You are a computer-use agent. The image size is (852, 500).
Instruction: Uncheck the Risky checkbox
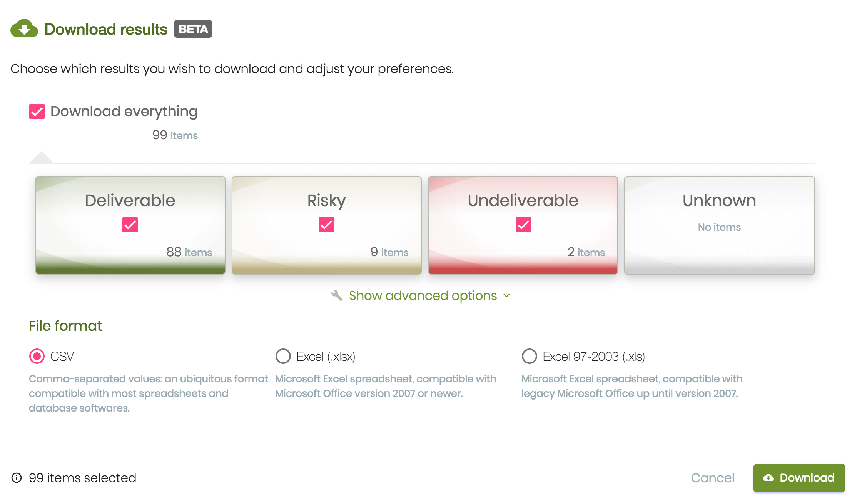(x=327, y=224)
